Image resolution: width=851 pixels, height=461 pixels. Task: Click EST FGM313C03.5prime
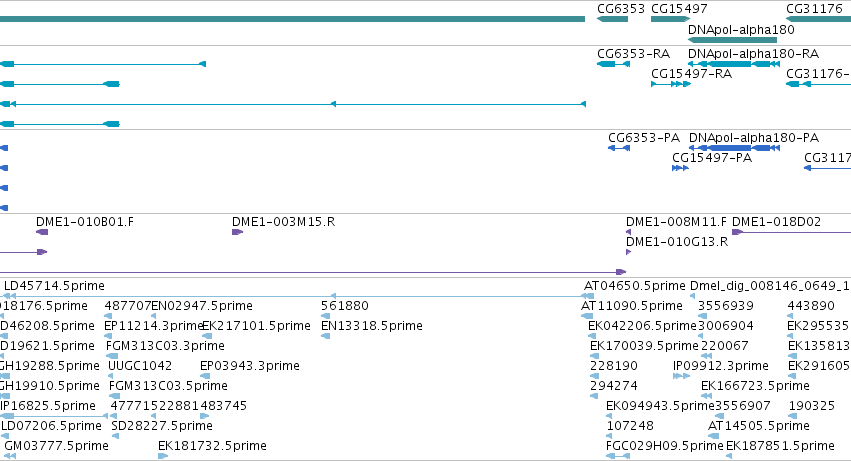pyautogui.click(x=168, y=387)
